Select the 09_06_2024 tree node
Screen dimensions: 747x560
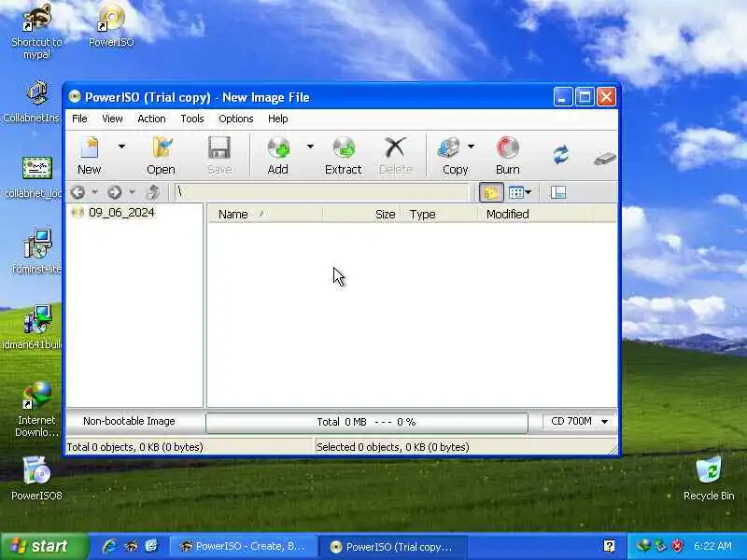pos(121,213)
